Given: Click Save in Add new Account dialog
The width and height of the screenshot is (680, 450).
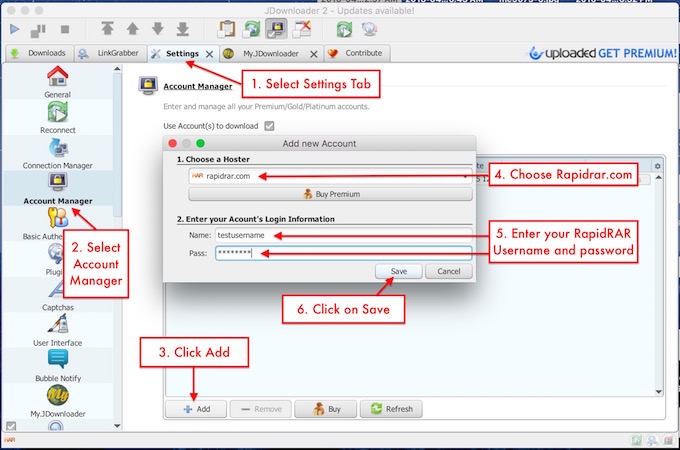Looking at the screenshot, I should [x=398, y=271].
